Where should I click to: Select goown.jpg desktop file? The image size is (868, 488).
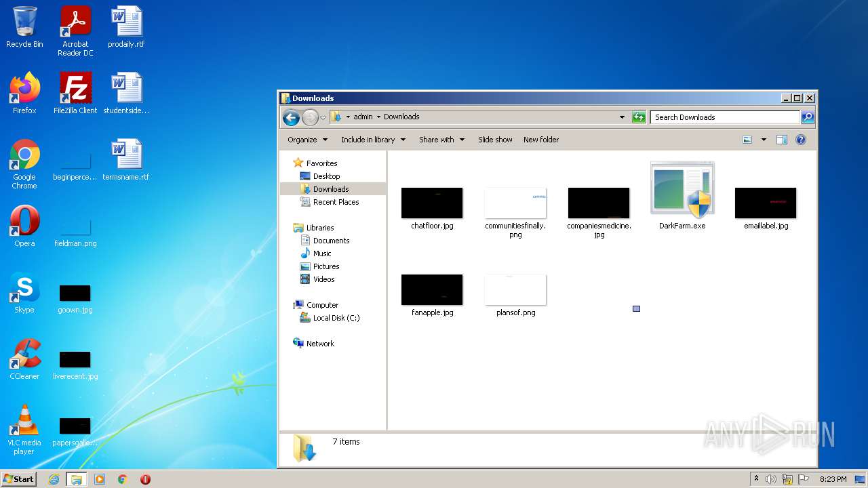point(75,299)
